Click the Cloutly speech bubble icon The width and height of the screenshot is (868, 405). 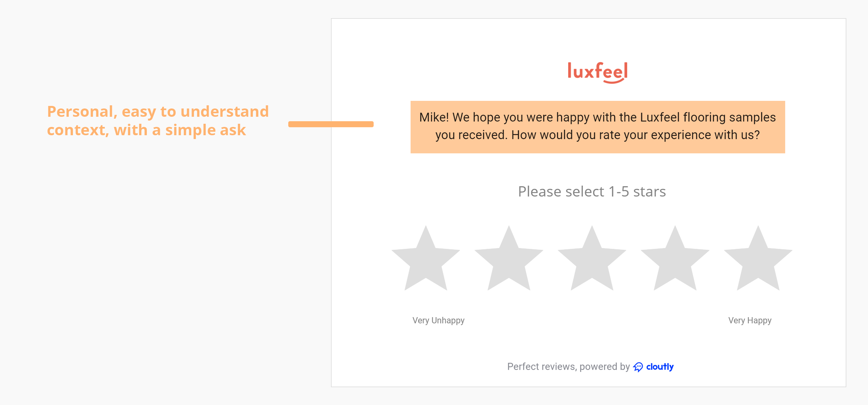point(638,367)
